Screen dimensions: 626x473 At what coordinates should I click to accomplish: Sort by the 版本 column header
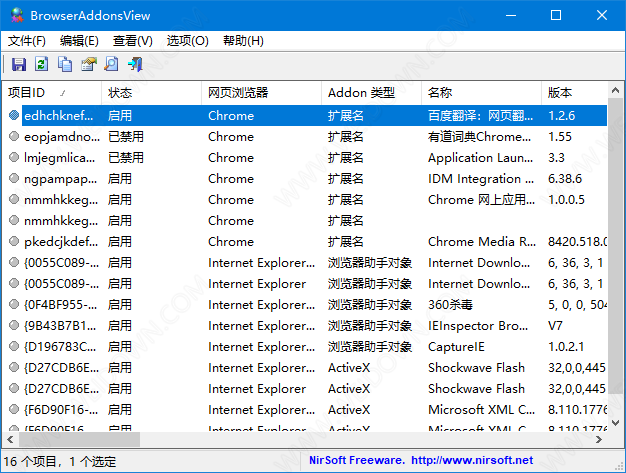[x=575, y=93]
